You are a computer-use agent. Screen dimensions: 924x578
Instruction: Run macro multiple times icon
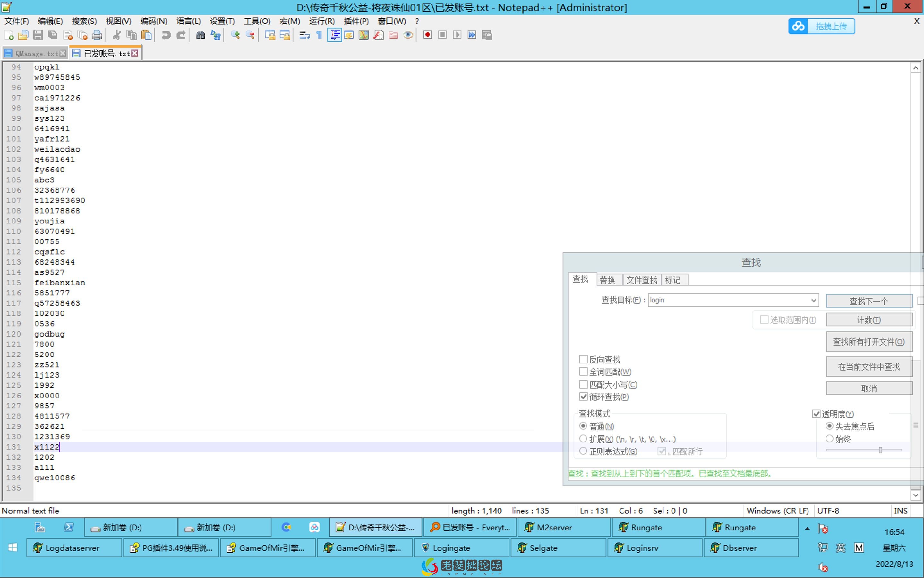pos(472,35)
